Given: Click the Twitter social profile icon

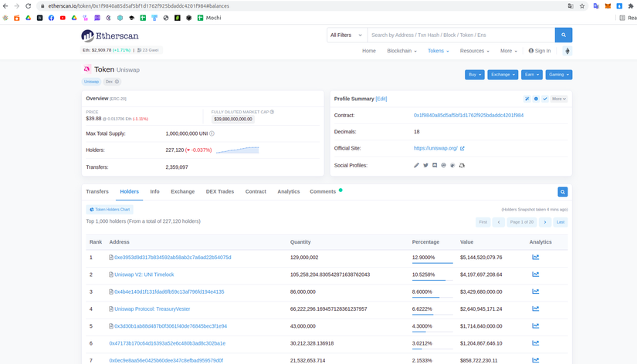Looking at the screenshot, I should click(x=425, y=166).
